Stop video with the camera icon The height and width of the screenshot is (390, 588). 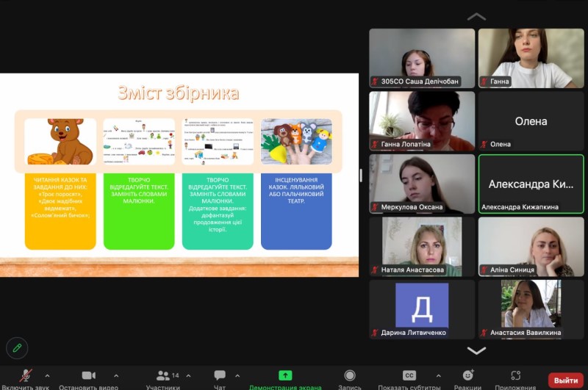click(x=88, y=375)
